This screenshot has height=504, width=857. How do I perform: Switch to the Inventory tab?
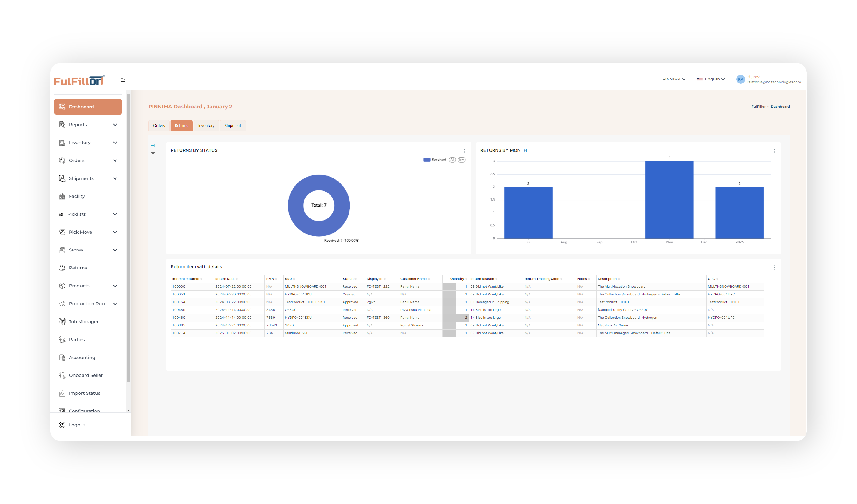point(206,125)
